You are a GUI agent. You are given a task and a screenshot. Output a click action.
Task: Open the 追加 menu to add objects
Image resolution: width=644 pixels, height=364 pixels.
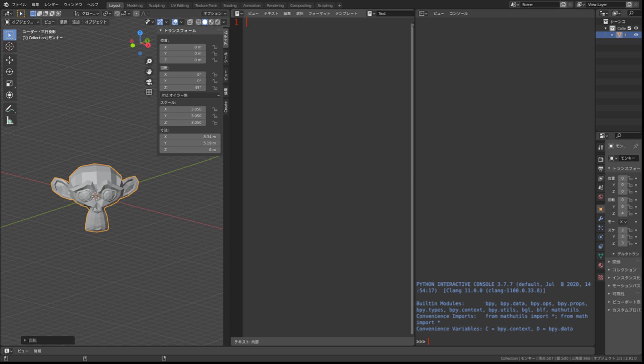click(x=75, y=22)
